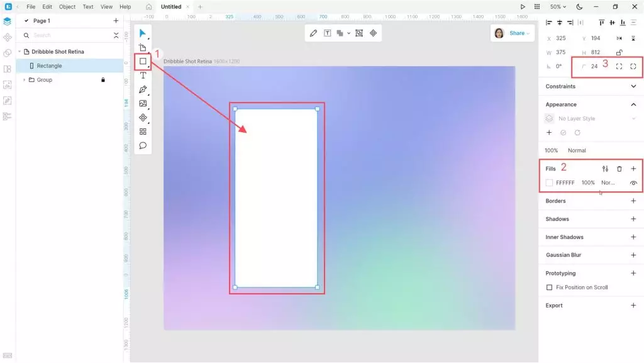Viewport: 644px width, 363px height.
Task: Select the Comment tool
Action: tap(143, 145)
